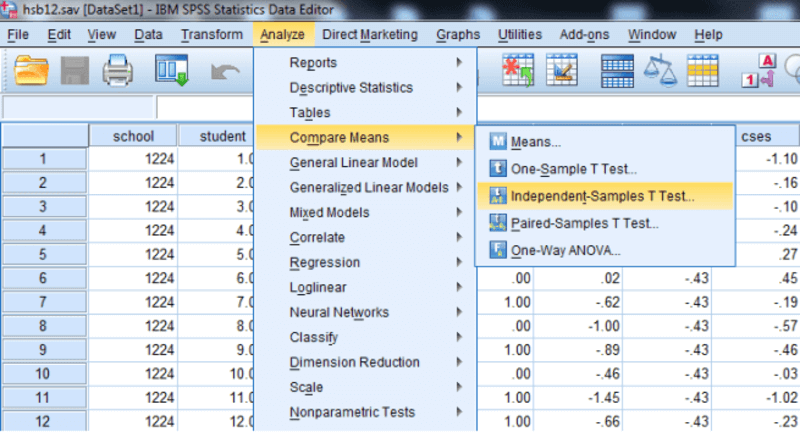Choose Paired-Samples T Test... entry
This screenshot has height=432, width=800.
point(605,223)
